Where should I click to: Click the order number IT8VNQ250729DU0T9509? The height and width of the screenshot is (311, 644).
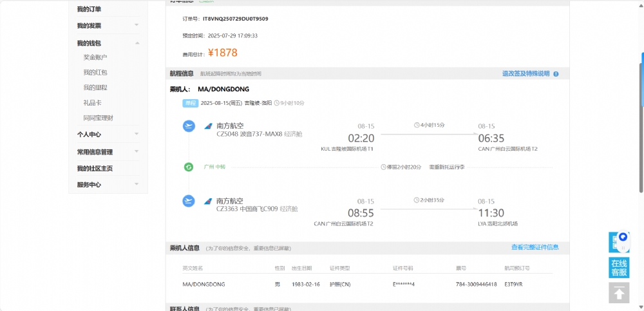click(x=235, y=19)
